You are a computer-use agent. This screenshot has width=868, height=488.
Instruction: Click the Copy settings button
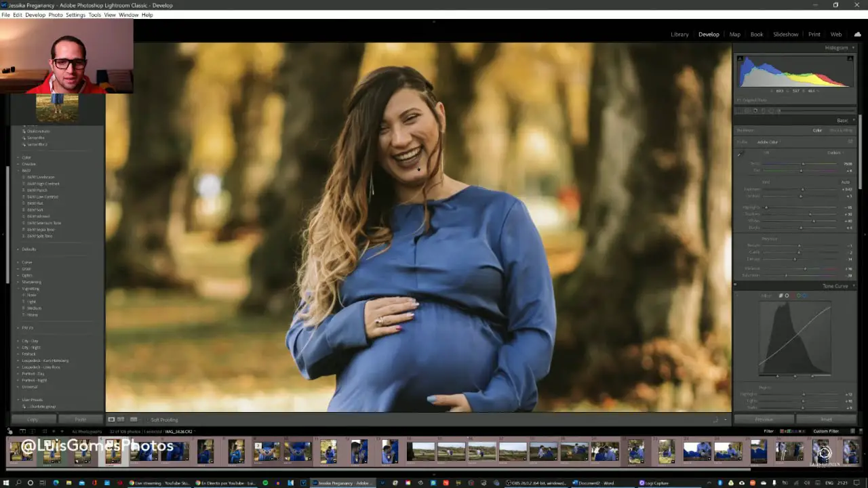coord(33,420)
